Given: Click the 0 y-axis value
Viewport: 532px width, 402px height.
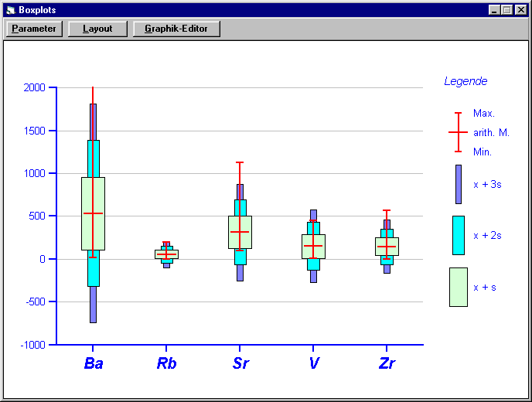Looking at the screenshot, I should point(43,259).
